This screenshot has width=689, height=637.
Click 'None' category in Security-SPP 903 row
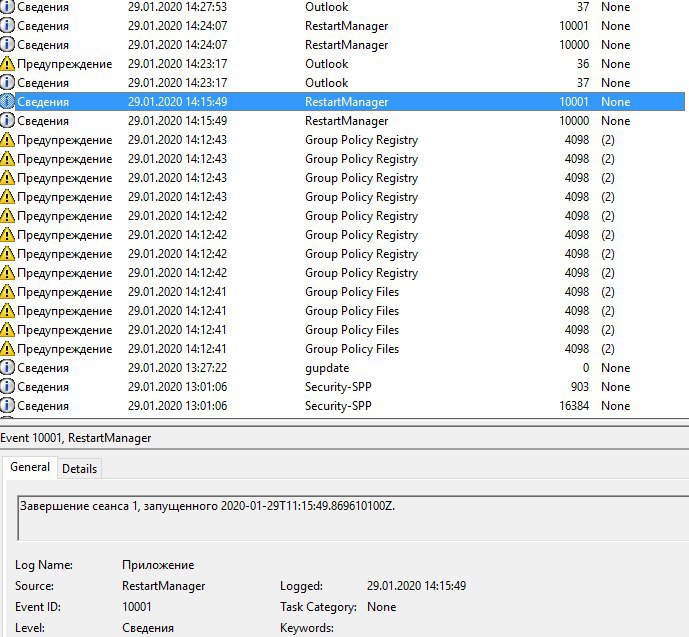616,387
